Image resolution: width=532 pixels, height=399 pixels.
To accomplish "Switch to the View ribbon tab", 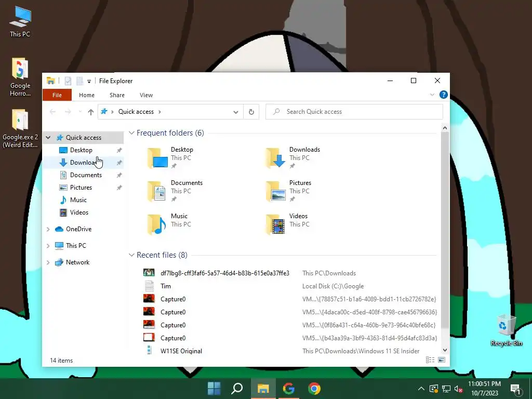I will (x=146, y=95).
